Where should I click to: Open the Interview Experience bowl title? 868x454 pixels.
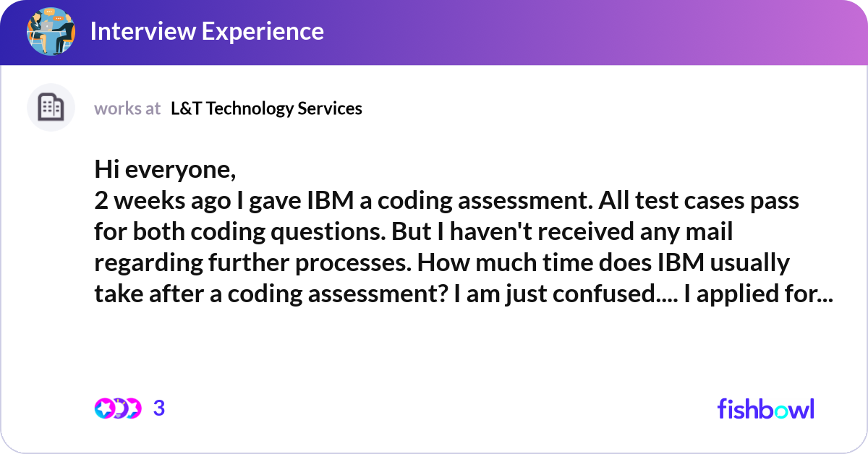pos(207,31)
